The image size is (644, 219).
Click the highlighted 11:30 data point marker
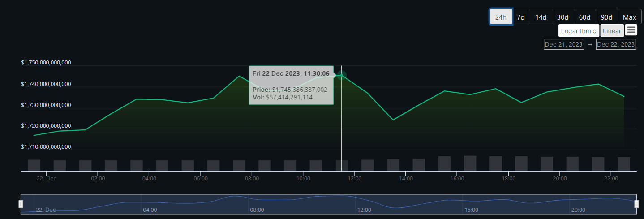coord(342,75)
